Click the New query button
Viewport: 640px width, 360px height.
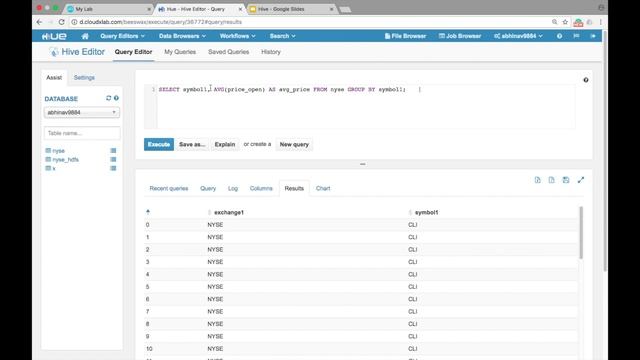click(294, 144)
